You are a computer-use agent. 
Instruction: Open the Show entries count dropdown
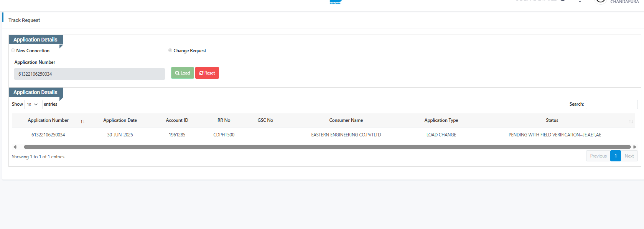click(x=33, y=105)
